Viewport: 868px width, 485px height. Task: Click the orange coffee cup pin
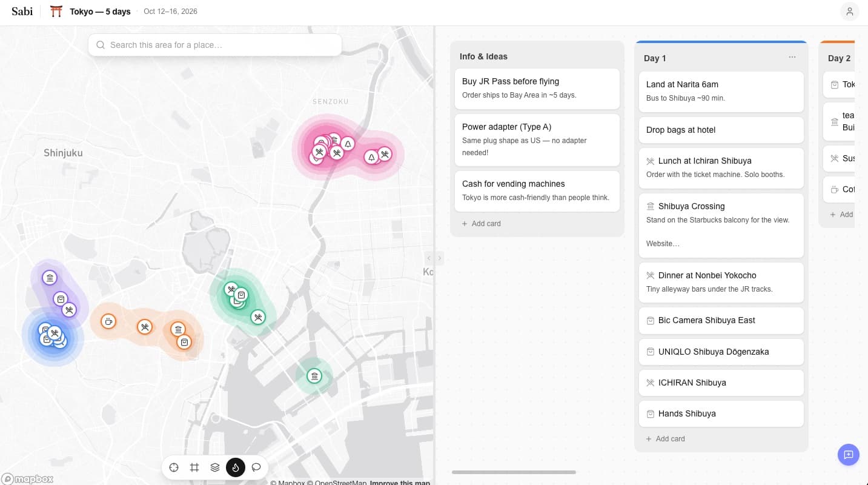108,321
